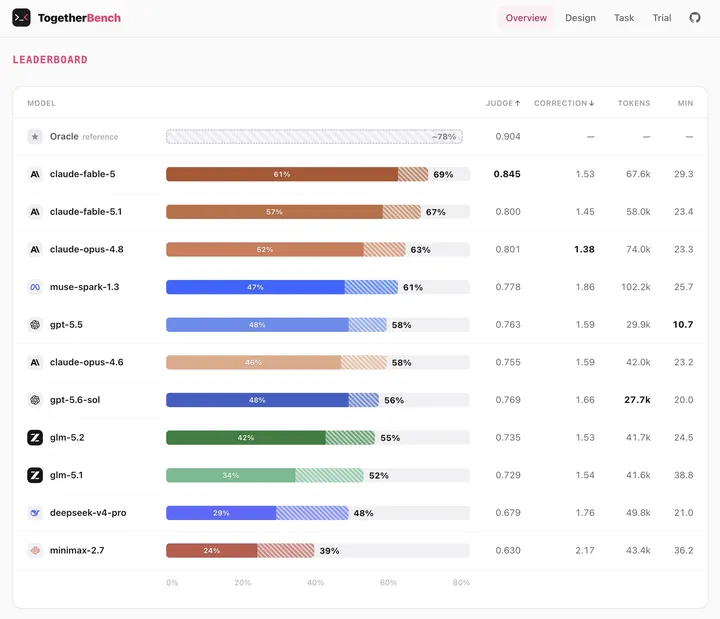Click the 0.801 judge score
720x619 pixels.
[x=508, y=249]
